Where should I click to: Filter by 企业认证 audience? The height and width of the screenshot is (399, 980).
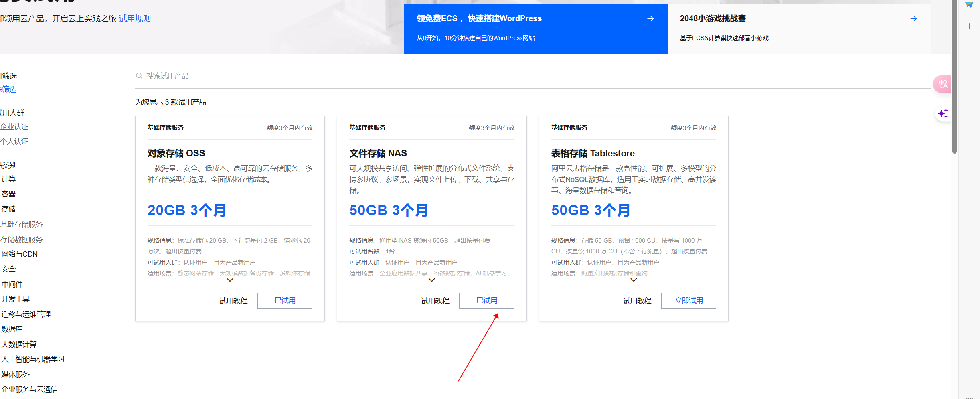tap(14, 127)
